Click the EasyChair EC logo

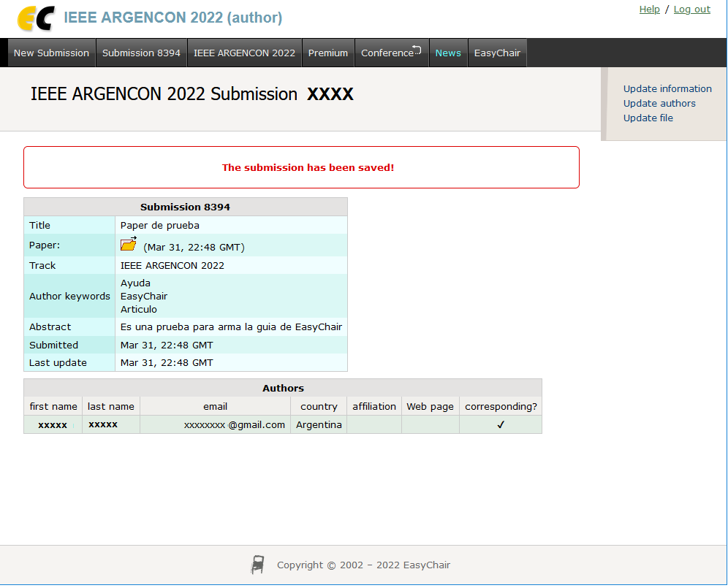36,18
